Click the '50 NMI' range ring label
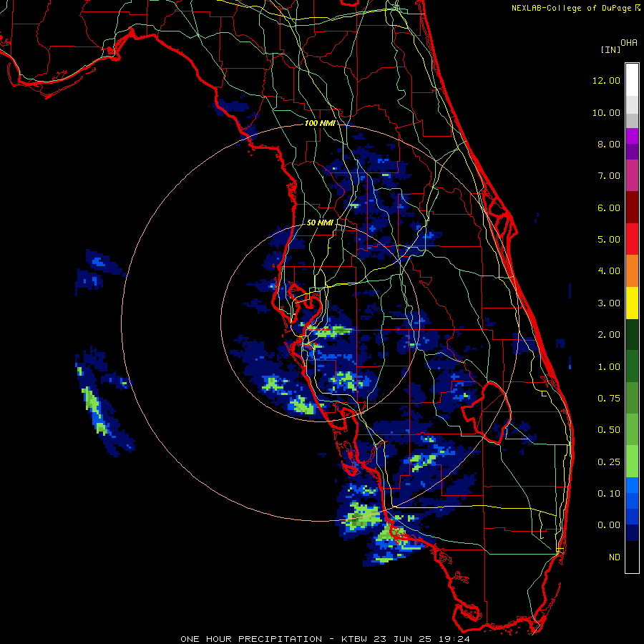This screenshot has width=644, height=644. [320, 223]
